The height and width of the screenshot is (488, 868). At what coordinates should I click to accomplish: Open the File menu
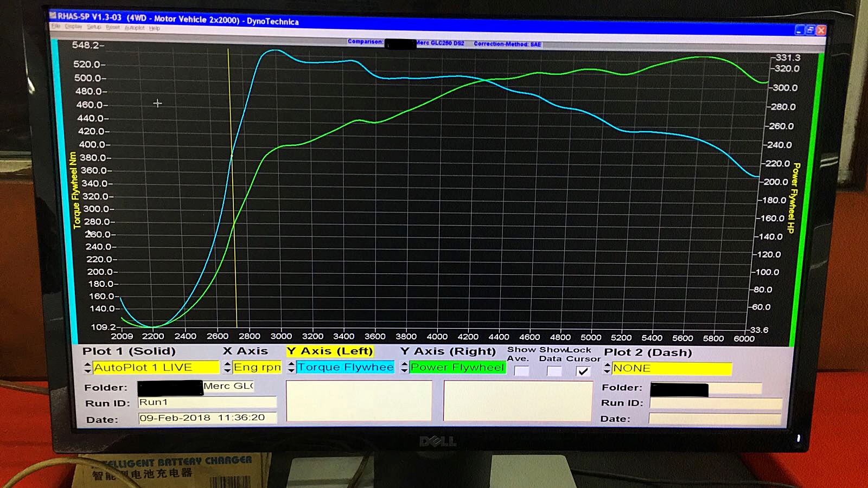[x=55, y=26]
